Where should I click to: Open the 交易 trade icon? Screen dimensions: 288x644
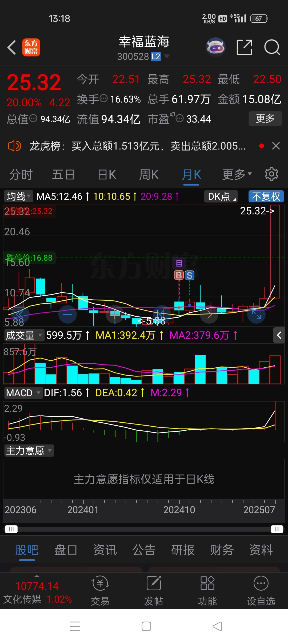pos(100,591)
